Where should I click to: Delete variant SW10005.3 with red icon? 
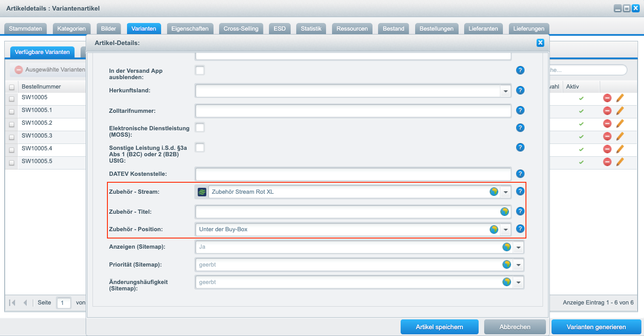tap(607, 136)
